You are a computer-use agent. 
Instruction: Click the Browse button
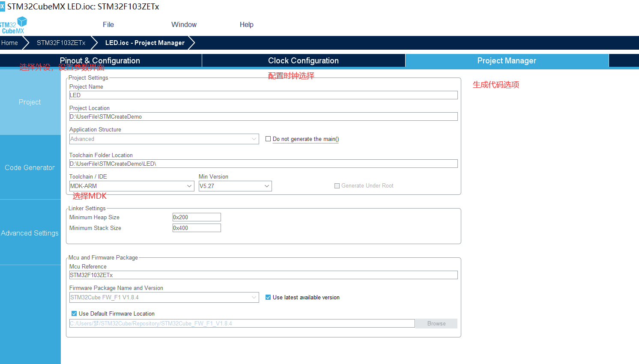(x=436, y=323)
